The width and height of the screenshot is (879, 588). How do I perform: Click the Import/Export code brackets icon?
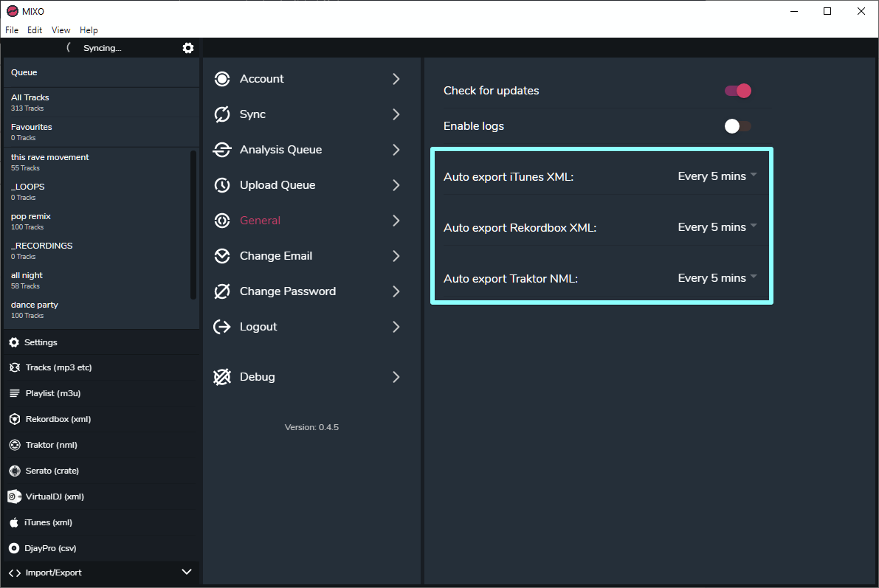pyautogui.click(x=15, y=573)
